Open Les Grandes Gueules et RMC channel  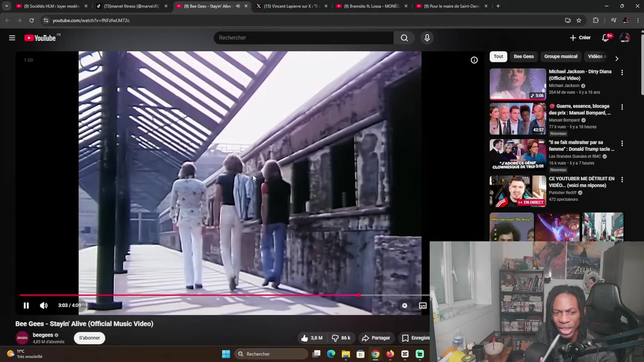575,156
